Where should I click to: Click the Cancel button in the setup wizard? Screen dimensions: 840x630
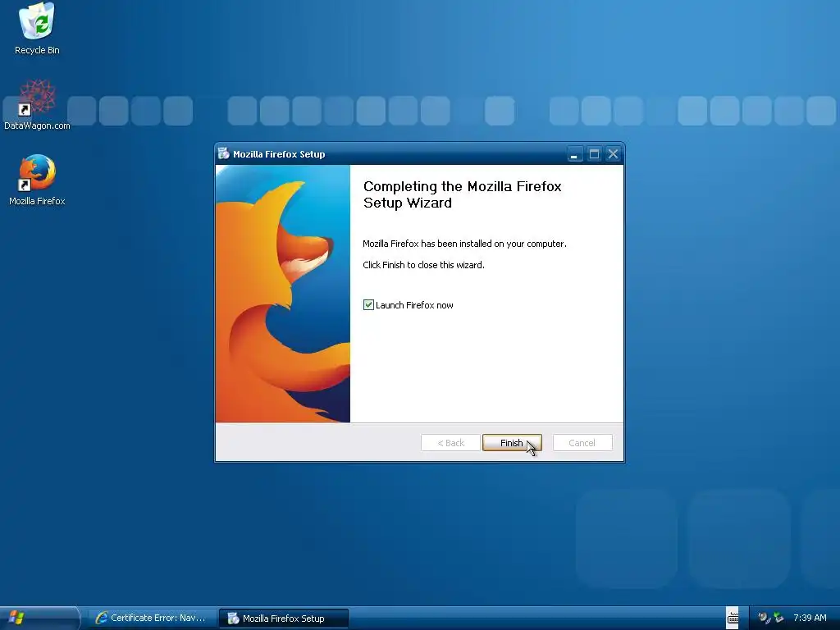click(582, 442)
